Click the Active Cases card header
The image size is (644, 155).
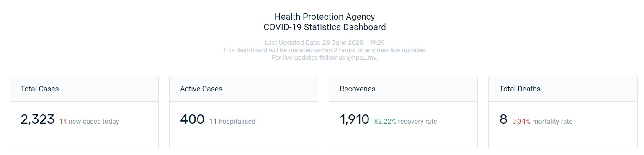[244, 89]
